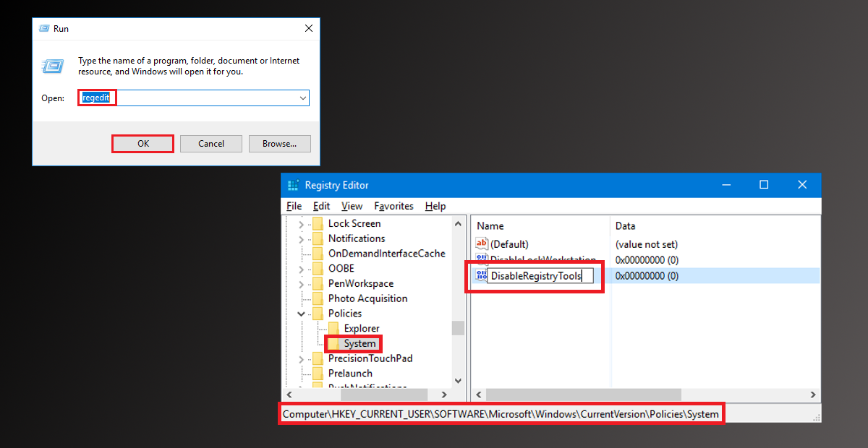Click the tree pane horizontal scroll right arrow
868x448 pixels.
coord(445,395)
